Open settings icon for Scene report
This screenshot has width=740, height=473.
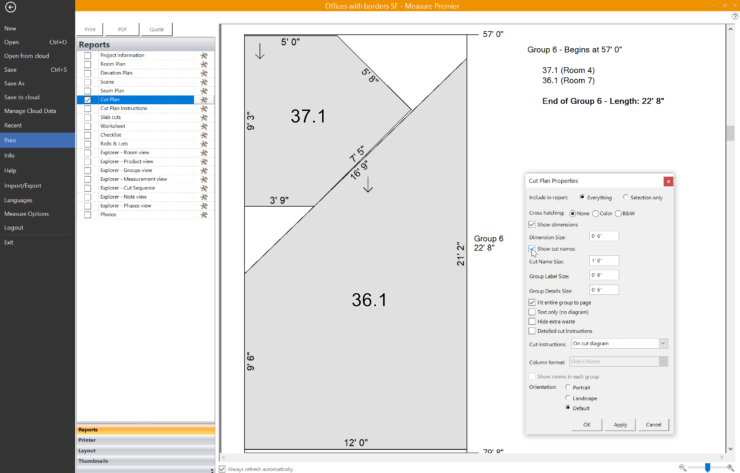click(204, 82)
